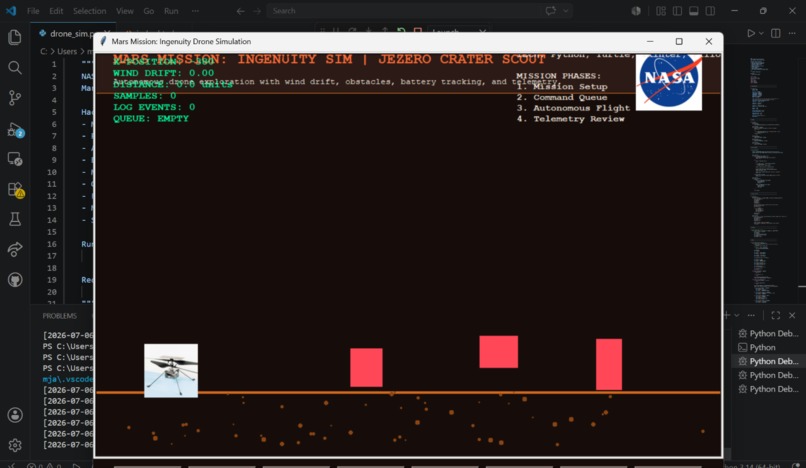Open the File menu
Image resolution: width=806 pixels, height=468 pixels.
33,11
